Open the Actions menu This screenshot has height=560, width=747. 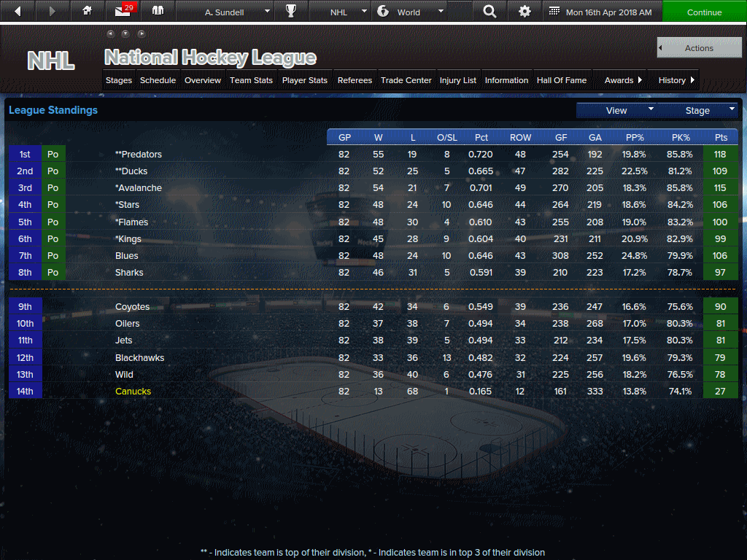pyautogui.click(x=699, y=47)
